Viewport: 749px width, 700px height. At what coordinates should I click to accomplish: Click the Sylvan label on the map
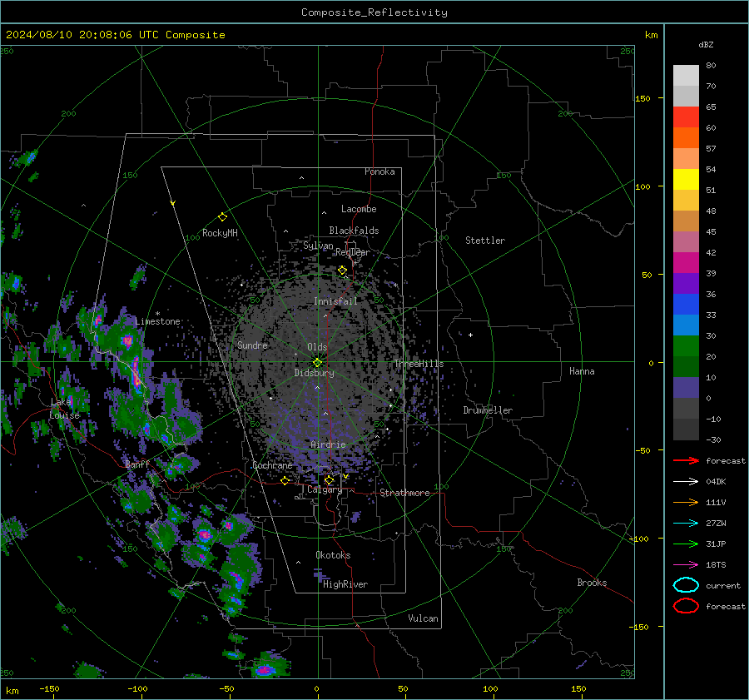[318, 246]
